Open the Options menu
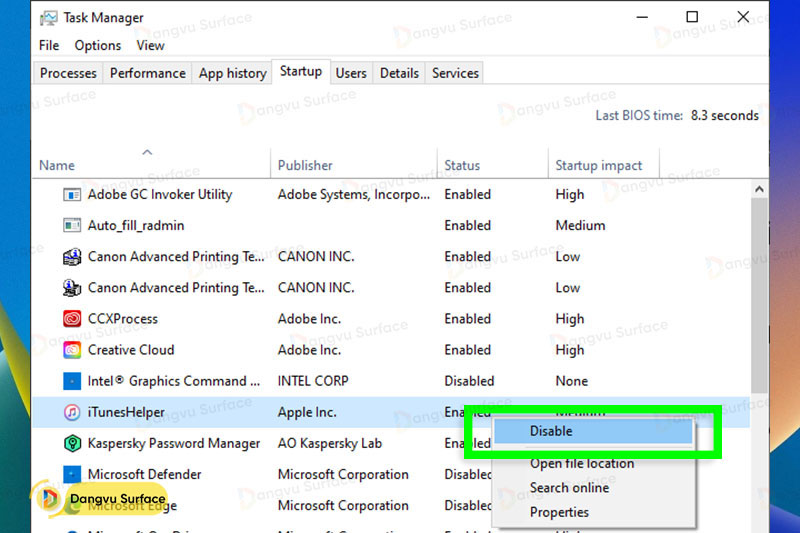The height and width of the screenshot is (533, 800). pos(98,45)
